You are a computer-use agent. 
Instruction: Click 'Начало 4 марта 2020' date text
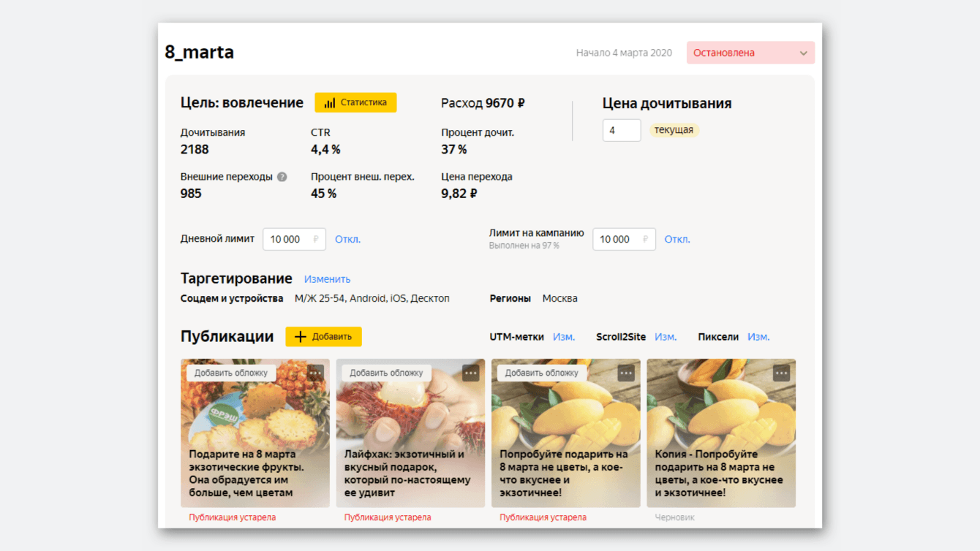[624, 53]
